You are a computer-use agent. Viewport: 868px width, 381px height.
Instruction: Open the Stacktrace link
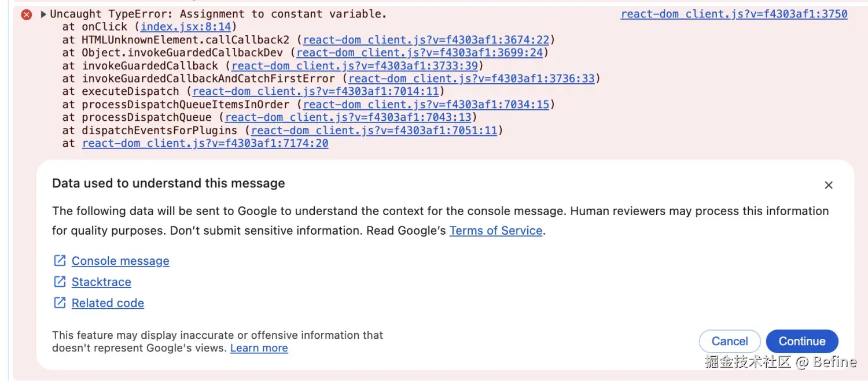[x=101, y=282]
